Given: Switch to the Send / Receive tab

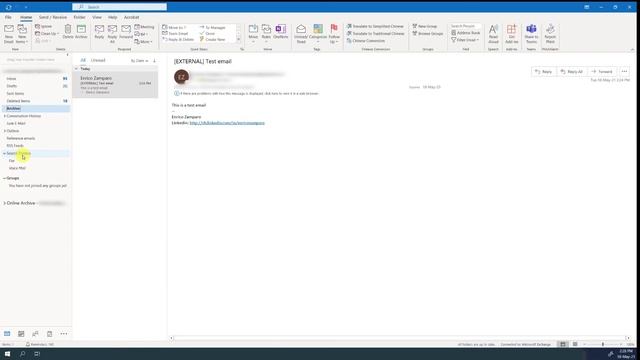Looking at the screenshot, I should 53,17.
